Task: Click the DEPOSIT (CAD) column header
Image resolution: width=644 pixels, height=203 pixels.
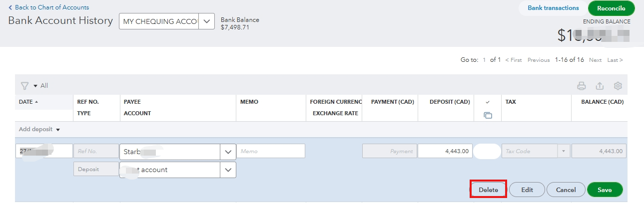Action: [450, 102]
